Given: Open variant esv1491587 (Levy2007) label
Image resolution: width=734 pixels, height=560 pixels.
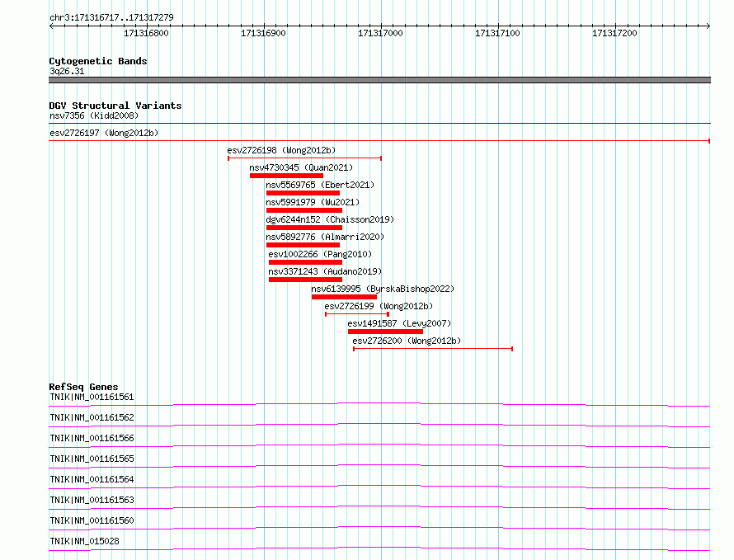Looking at the screenshot, I should (x=399, y=323).
